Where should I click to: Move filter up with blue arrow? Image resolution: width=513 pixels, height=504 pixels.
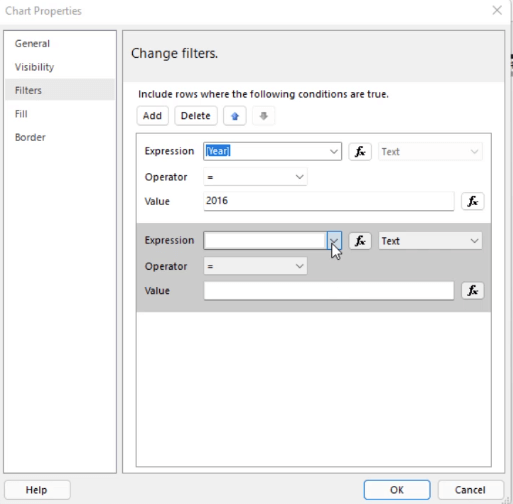235,116
